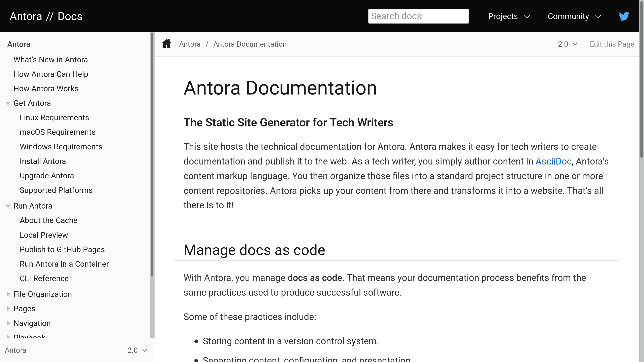Open the AsciiDoc hyperlink
644x362 pixels.
click(553, 161)
